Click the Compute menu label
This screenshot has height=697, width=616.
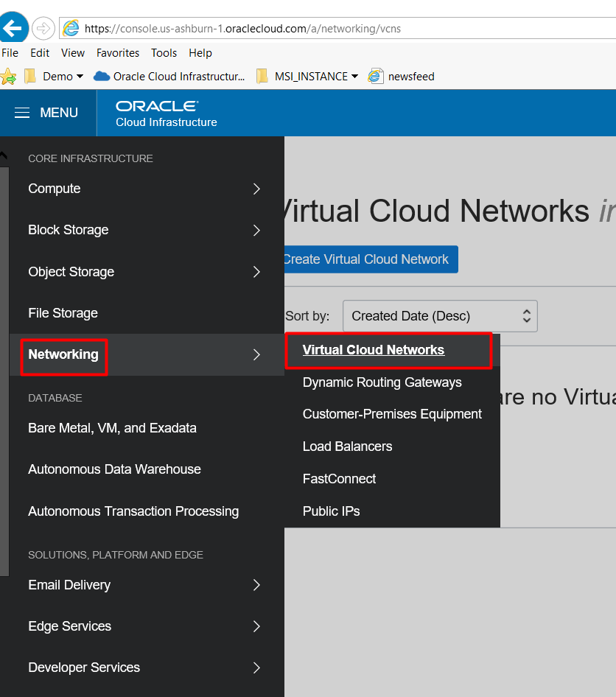pyautogui.click(x=55, y=189)
